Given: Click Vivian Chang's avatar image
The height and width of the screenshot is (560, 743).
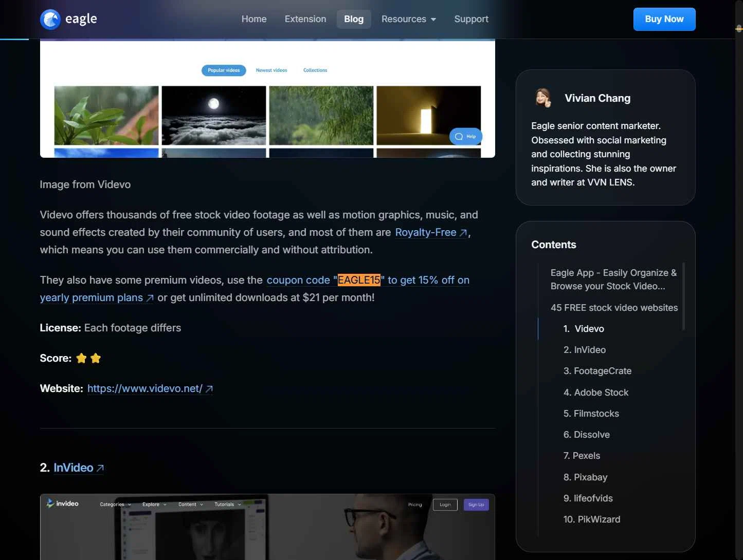Looking at the screenshot, I should [x=543, y=98].
